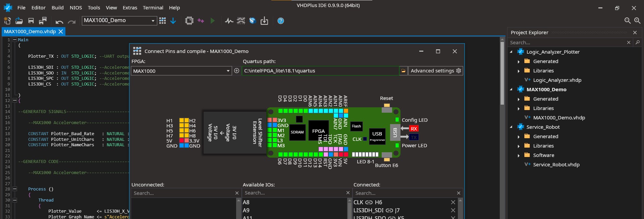Click the code editor vertical scrollbar
Image resolution: width=644 pixels, height=219 pixels.
click(x=502, y=74)
